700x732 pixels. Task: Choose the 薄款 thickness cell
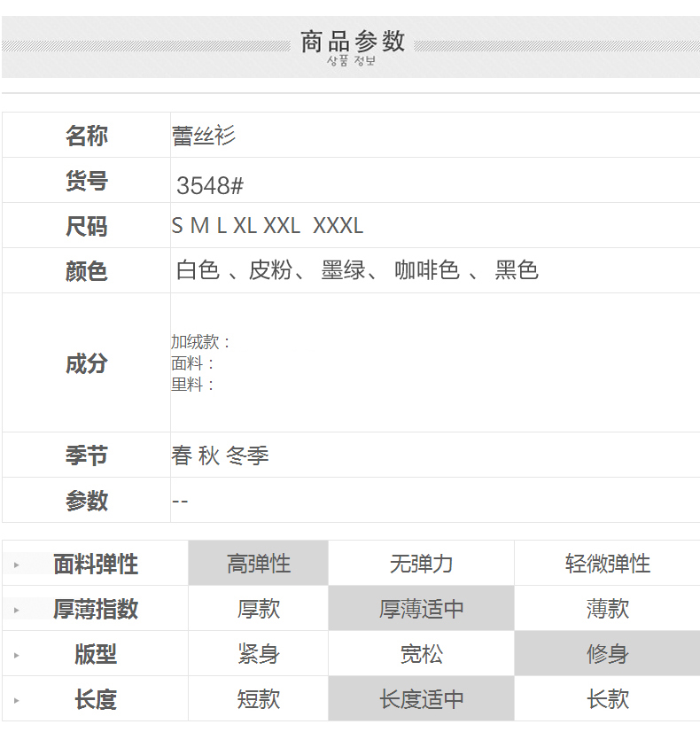coord(607,609)
